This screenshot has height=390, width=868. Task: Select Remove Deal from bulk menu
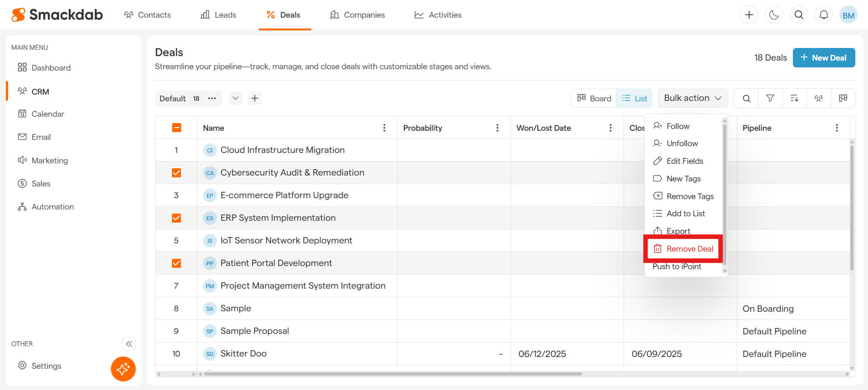point(683,249)
